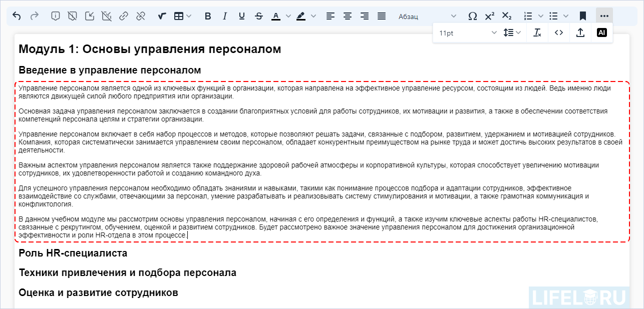Remove the link with the unlink icon

(141, 15)
